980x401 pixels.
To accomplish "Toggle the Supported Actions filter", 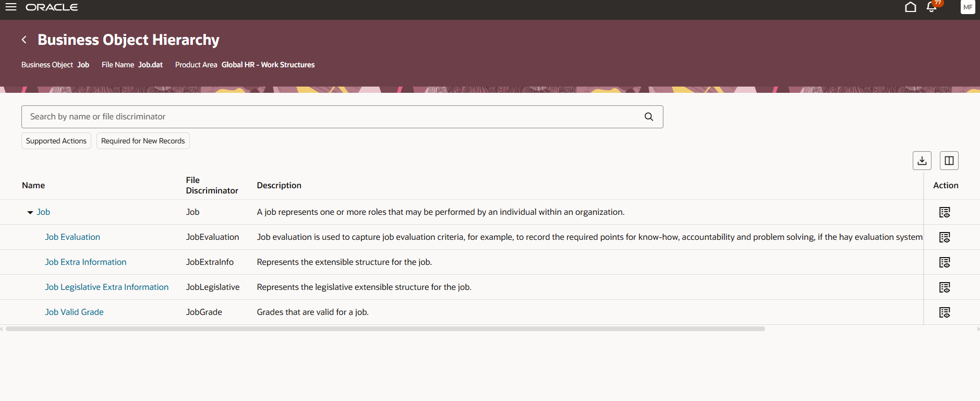I will point(56,140).
